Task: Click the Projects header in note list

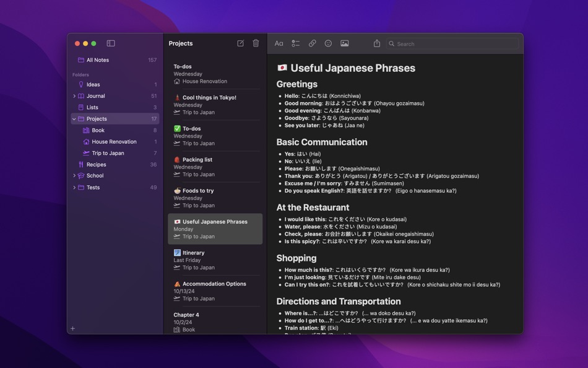Action: coord(181,43)
